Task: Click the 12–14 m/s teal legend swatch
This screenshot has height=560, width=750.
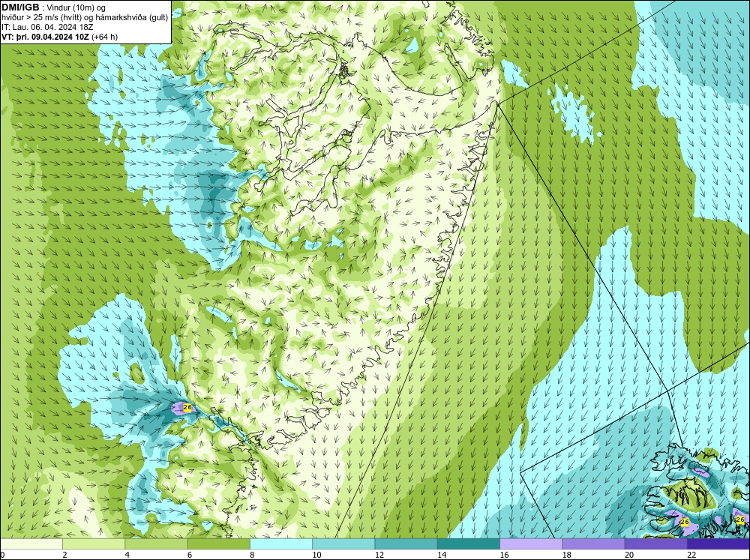Action: pyautogui.click(x=406, y=544)
